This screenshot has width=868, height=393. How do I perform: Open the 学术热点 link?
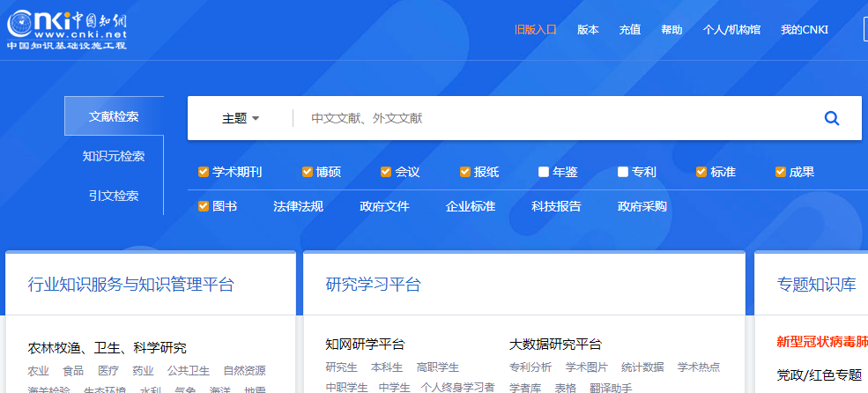[699, 367]
